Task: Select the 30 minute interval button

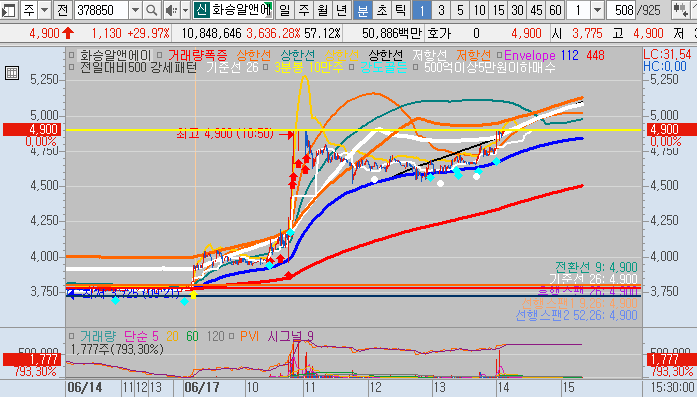Action: [517, 10]
